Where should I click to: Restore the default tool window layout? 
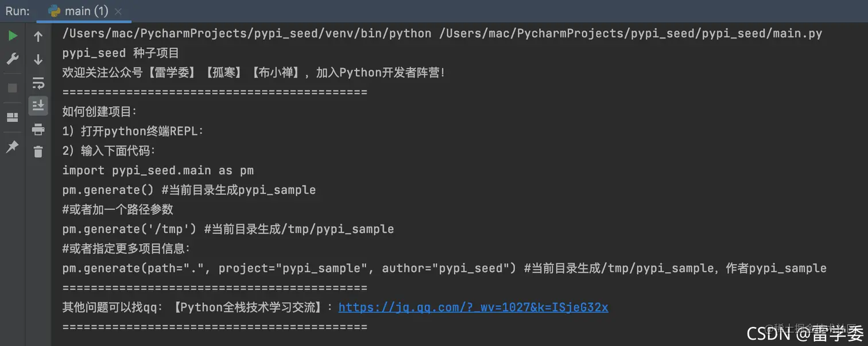(x=13, y=117)
